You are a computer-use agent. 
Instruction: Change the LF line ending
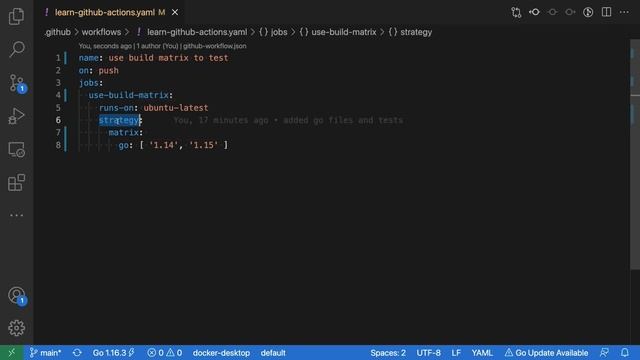(456, 353)
